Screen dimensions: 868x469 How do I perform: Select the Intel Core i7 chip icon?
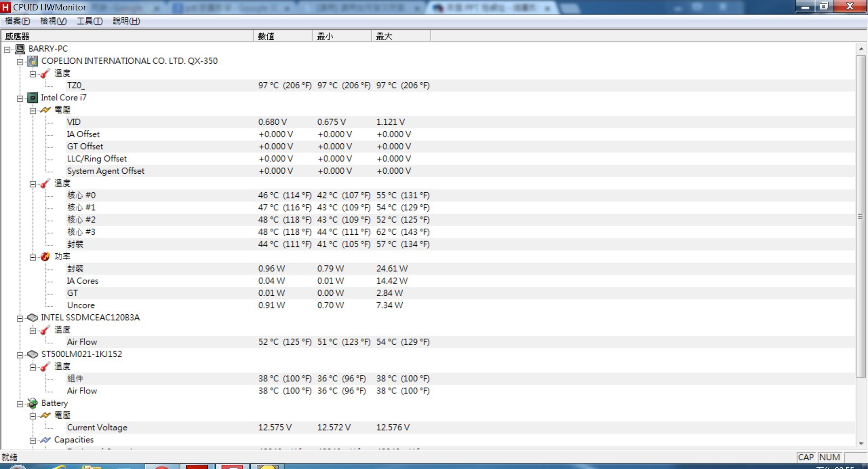click(x=33, y=98)
